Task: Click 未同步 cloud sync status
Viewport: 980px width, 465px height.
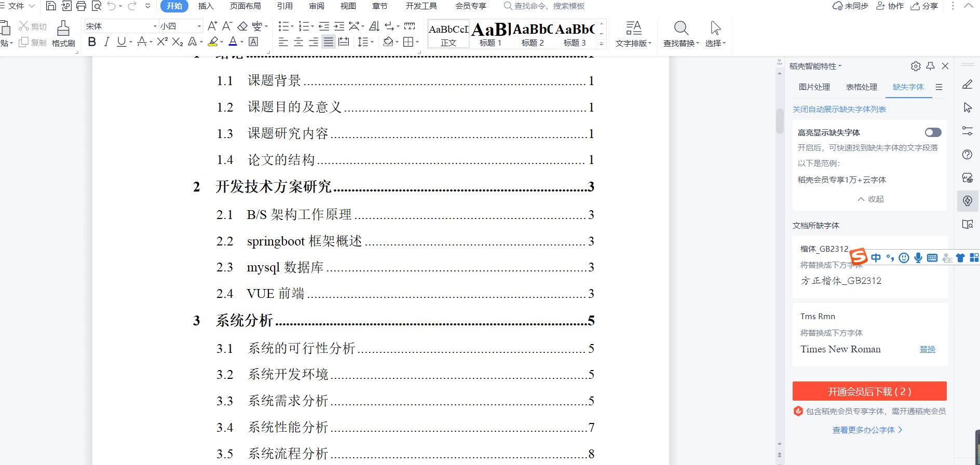Action: click(851, 6)
